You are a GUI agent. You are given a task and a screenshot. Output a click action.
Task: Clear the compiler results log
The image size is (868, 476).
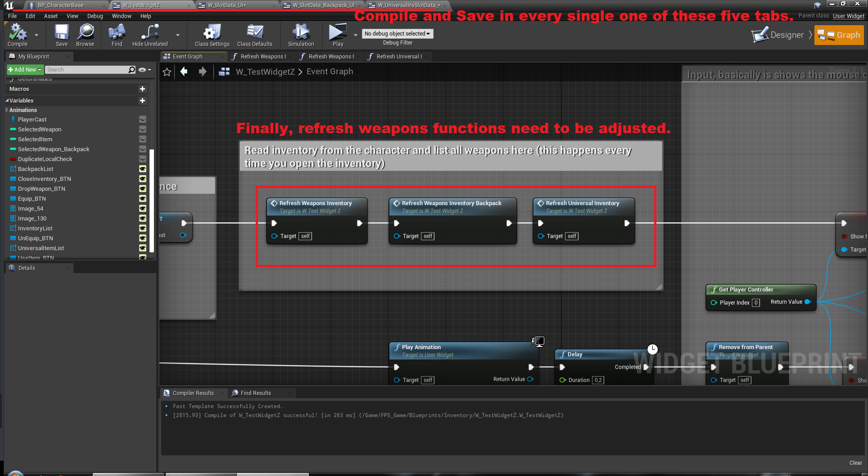(855, 463)
